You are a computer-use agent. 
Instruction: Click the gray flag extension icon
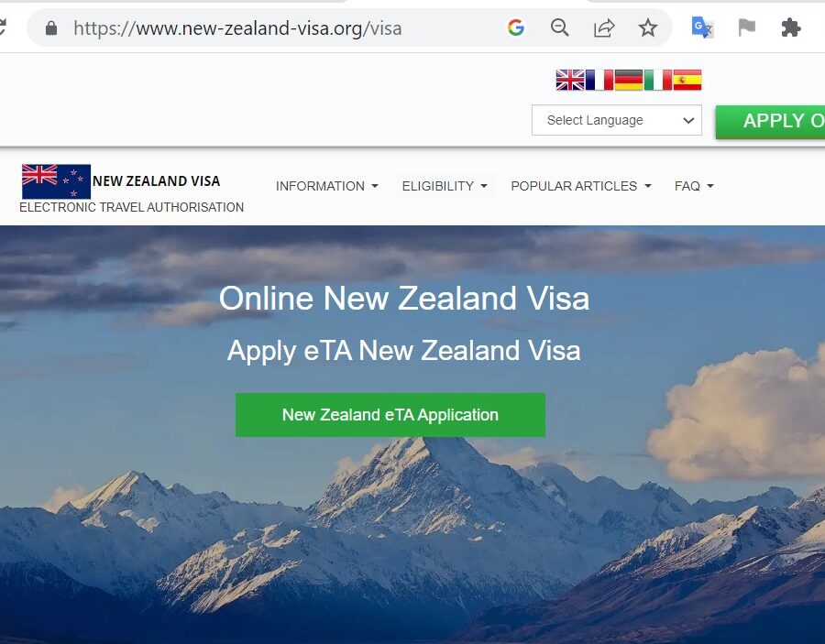(746, 27)
